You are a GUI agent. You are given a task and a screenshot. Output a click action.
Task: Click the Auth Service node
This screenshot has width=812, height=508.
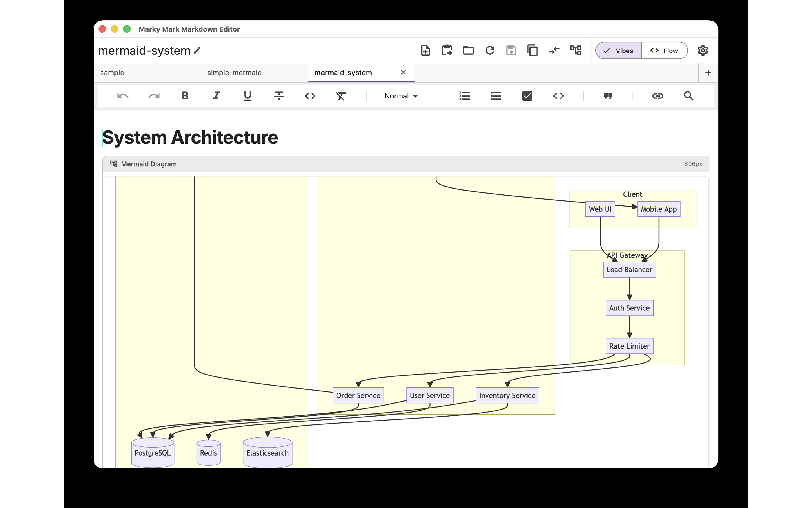[629, 308]
